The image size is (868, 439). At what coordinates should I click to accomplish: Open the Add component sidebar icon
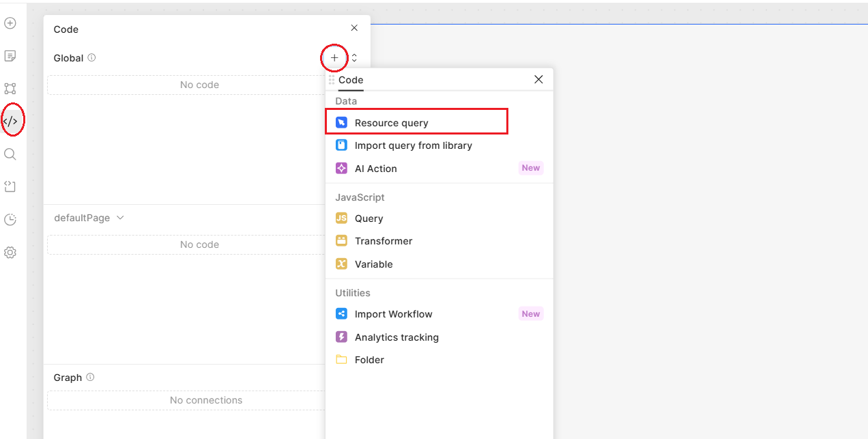[10, 23]
